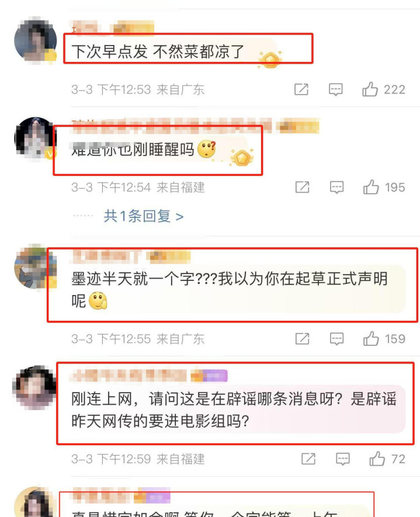Open the avatar beside 难道你也刚睡醒吗 comment

click(35, 138)
